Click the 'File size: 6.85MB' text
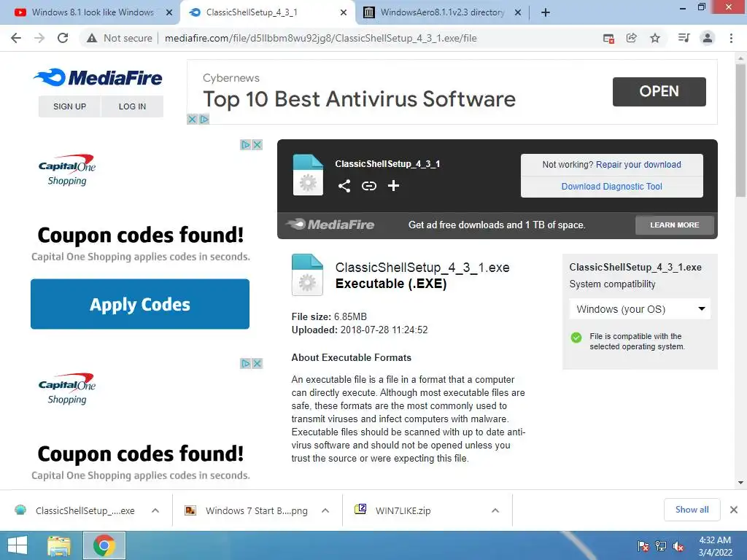Image resolution: width=747 pixels, height=560 pixels. pyautogui.click(x=329, y=316)
